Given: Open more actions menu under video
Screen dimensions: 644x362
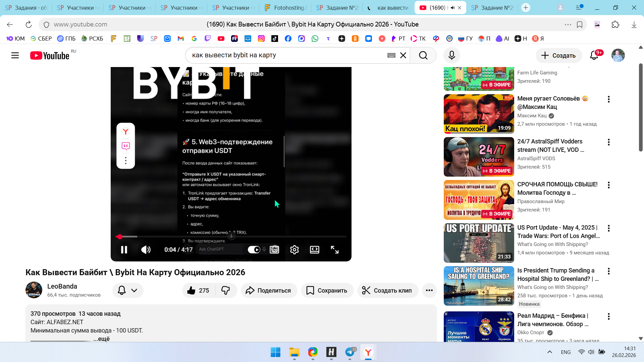Looking at the screenshot, I should tap(429, 291).
